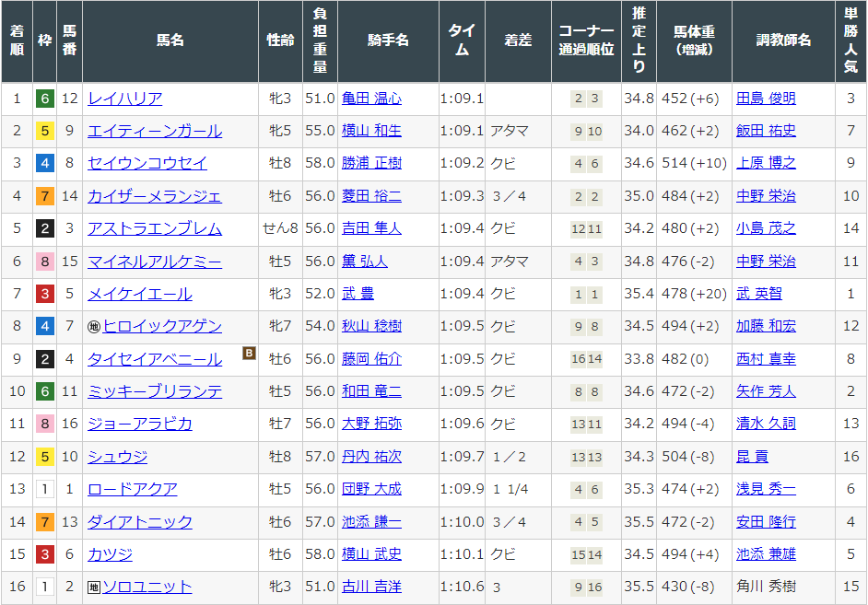Open trainer link 武 英智
The width and height of the screenshot is (868, 605).
click(759, 294)
